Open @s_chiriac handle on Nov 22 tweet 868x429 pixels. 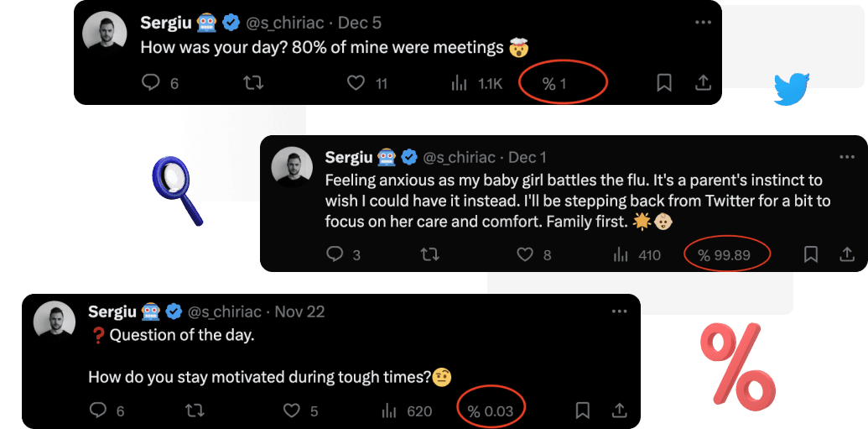[225, 312]
